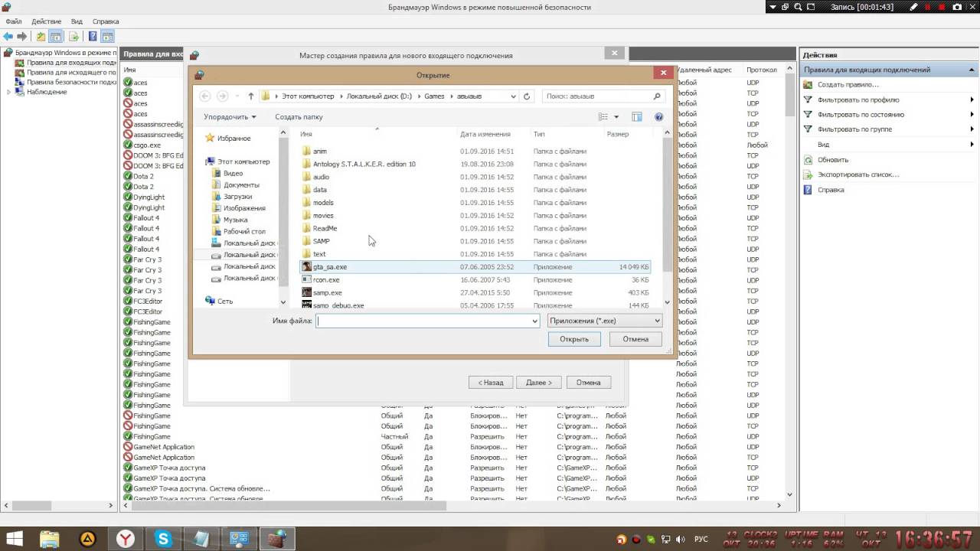Click the search magnifier in the Open dialog
Screen dimensions: 980x551
(x=657, y=96)
